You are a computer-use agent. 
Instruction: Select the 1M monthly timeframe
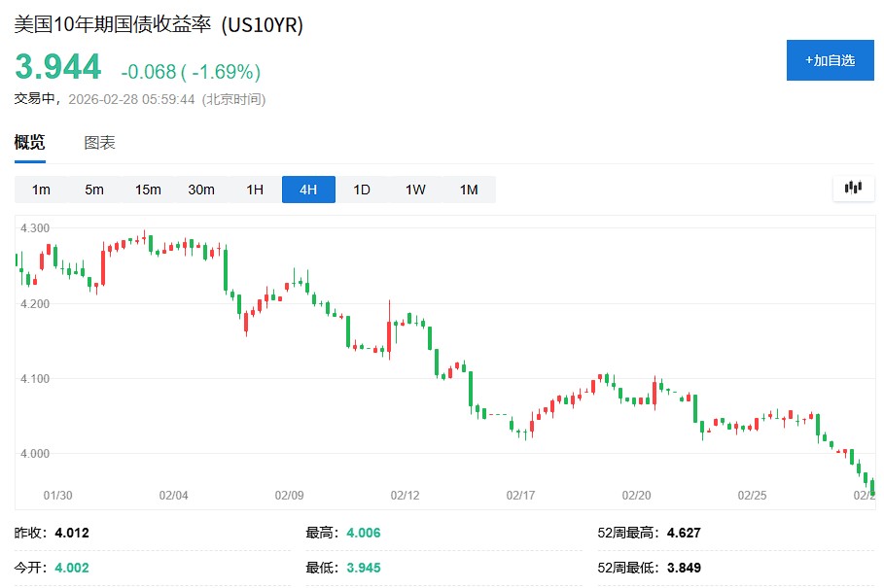click(469, 190)
